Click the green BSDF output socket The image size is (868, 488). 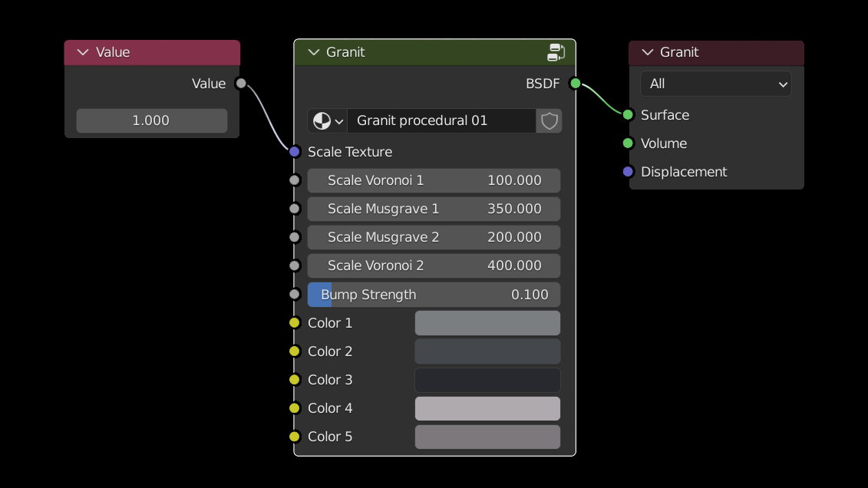pos(575,84)
